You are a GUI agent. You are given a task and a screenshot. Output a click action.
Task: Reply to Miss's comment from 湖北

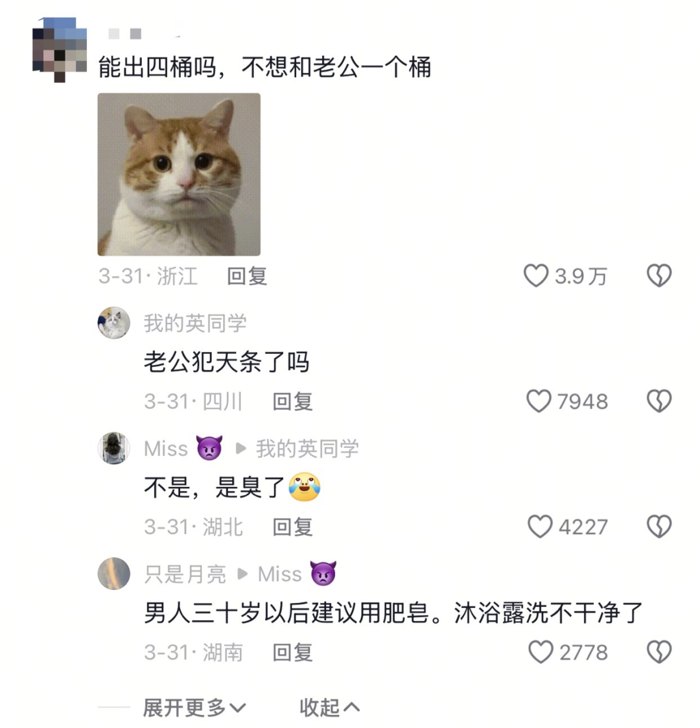tap(292, 527)
